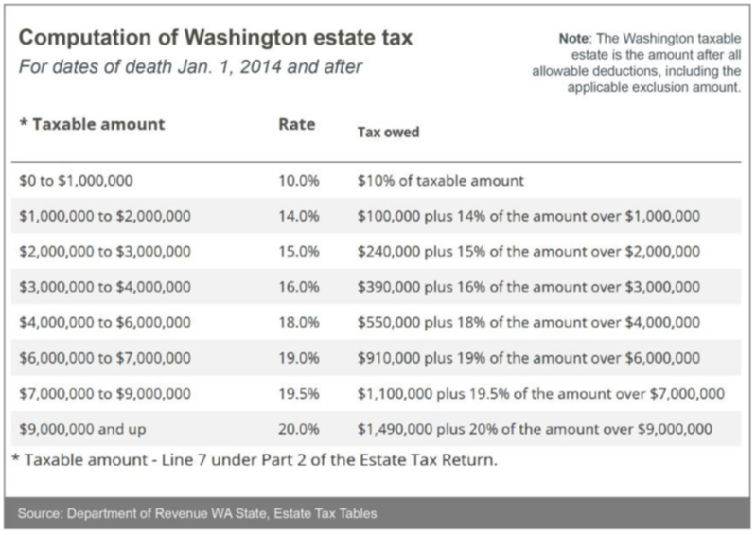Click the "$100,000 plus 14%" tax owed cell
The image size is (756, 535).
pyautogui.click(x=529, y=216)
